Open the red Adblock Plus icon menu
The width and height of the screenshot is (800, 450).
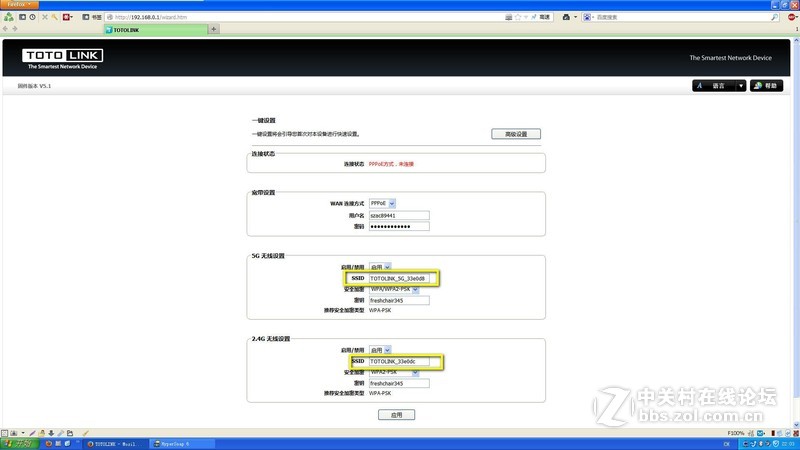tap(792, 17)
